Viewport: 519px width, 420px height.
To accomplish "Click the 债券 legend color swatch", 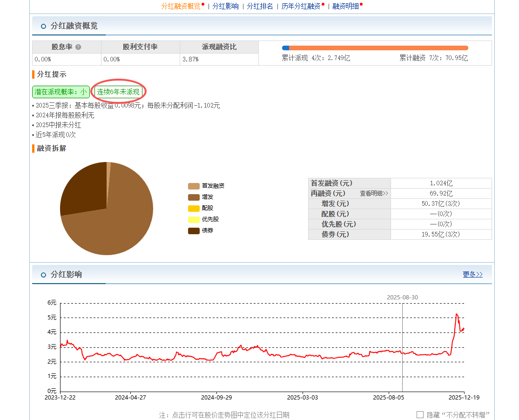I will pyautogui.click(x=194, y=231).
